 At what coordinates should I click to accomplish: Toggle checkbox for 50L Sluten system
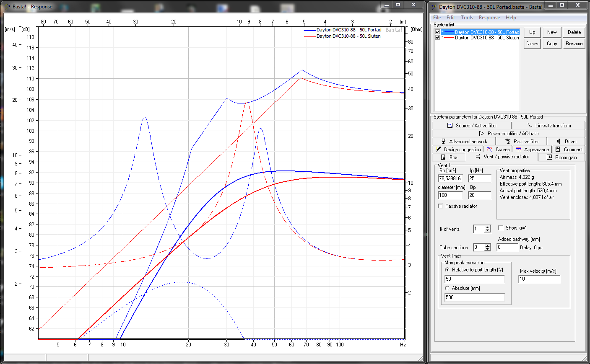(437, 37)
